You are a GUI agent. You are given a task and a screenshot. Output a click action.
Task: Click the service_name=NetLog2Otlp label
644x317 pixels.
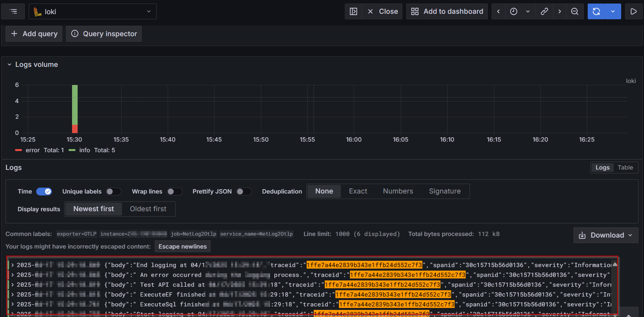tap(257, 234)
